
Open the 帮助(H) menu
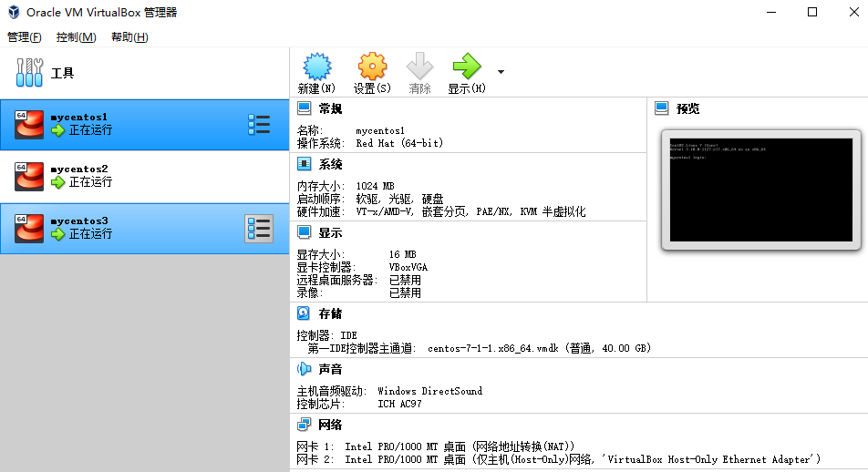[x=129, y=37]
